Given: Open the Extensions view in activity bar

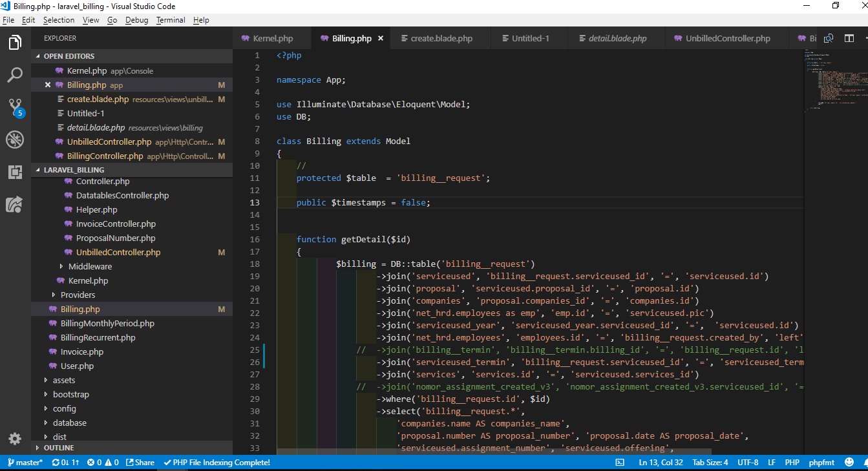Looking at the screenshot, I should (x=15, y=172).
